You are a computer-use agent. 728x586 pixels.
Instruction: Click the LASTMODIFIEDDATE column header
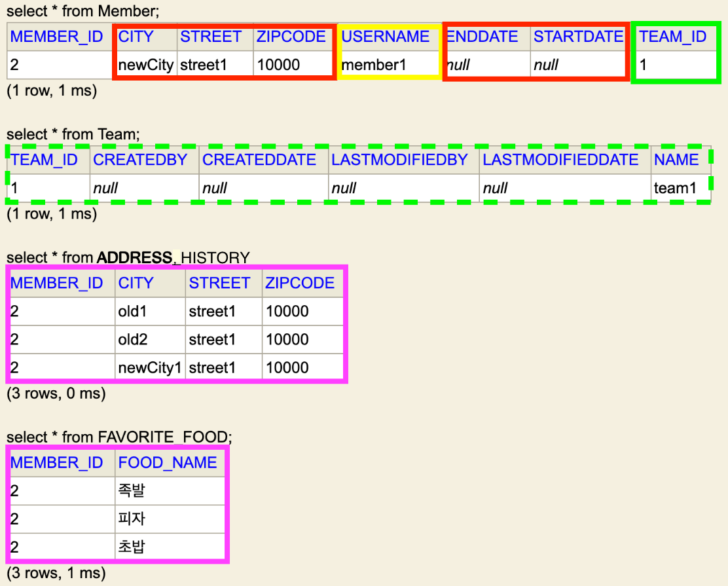tap(560, 160)
